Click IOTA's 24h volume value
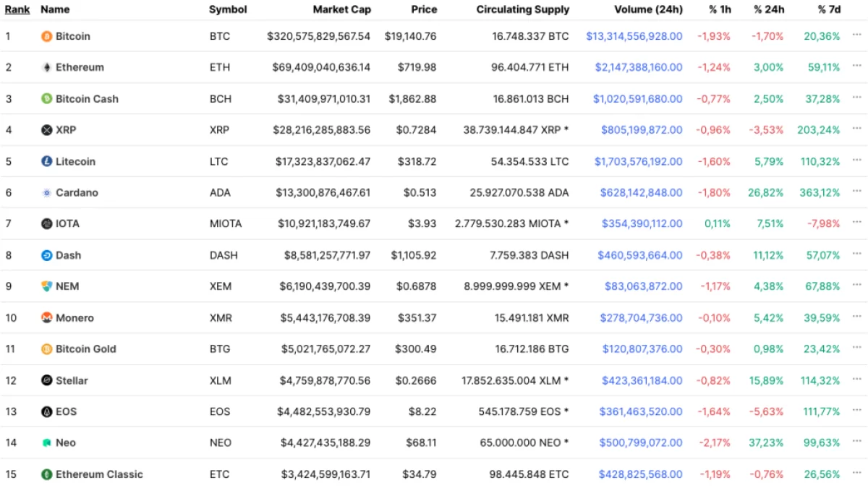The height and width of the screenshot is (488, 868). click(642, 224)
